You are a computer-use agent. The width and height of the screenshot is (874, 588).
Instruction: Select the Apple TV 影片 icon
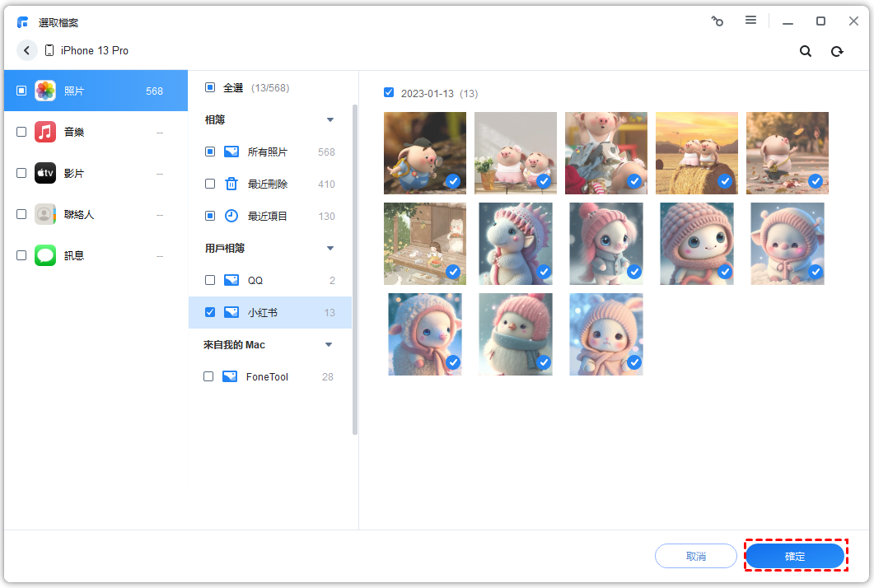[45, 173]
